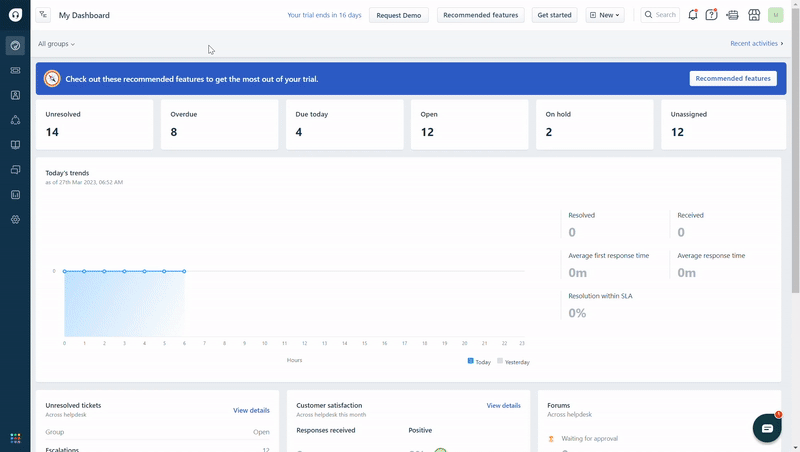Open the Tickets icon in sidebar
The width and height of the screenshot is (800, 452).
pos(15,70)
